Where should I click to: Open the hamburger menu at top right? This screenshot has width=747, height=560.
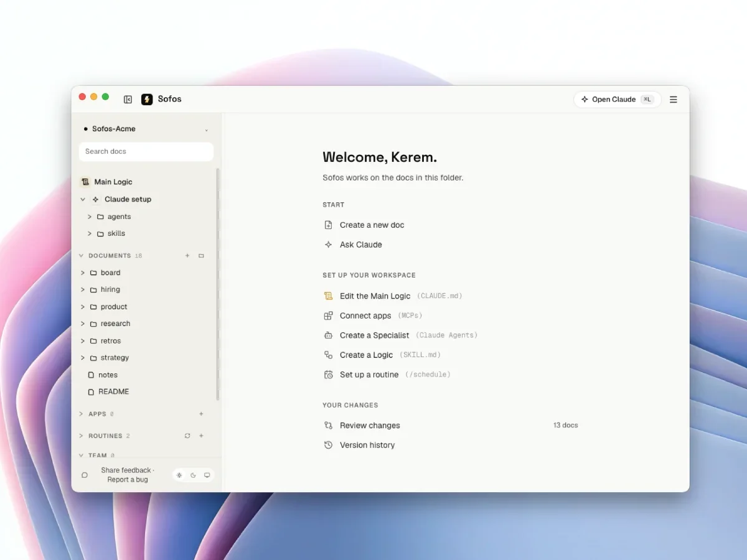click(x=673, y=100)
